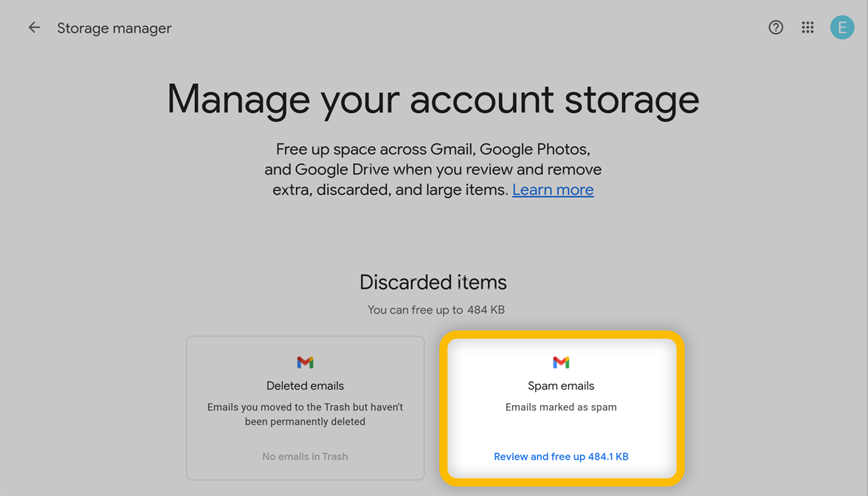Click the Discarded items section heading
Image resolution: width=868 pixels, height=496 pixels.
433,282
